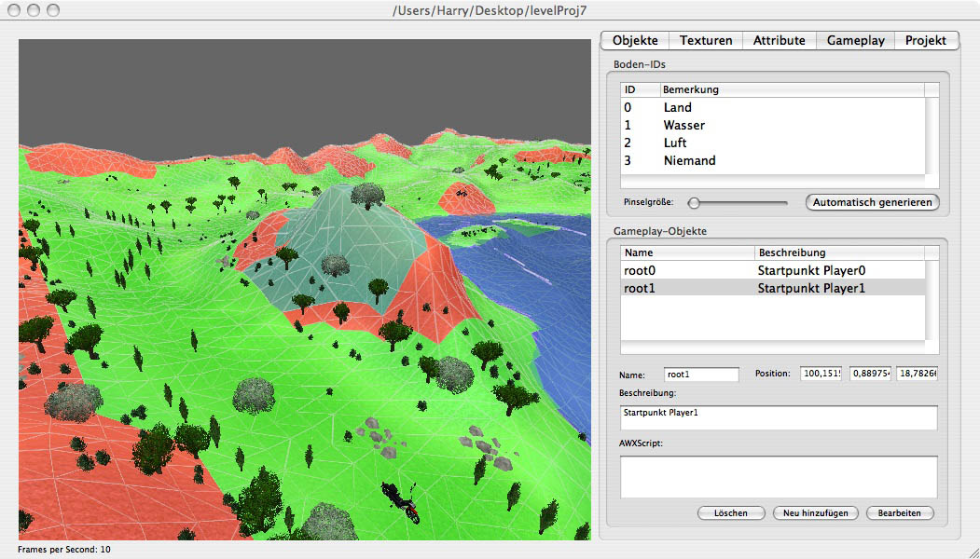Click inside the AWXScript text area
980x559 pixels.
pos(778,476)
